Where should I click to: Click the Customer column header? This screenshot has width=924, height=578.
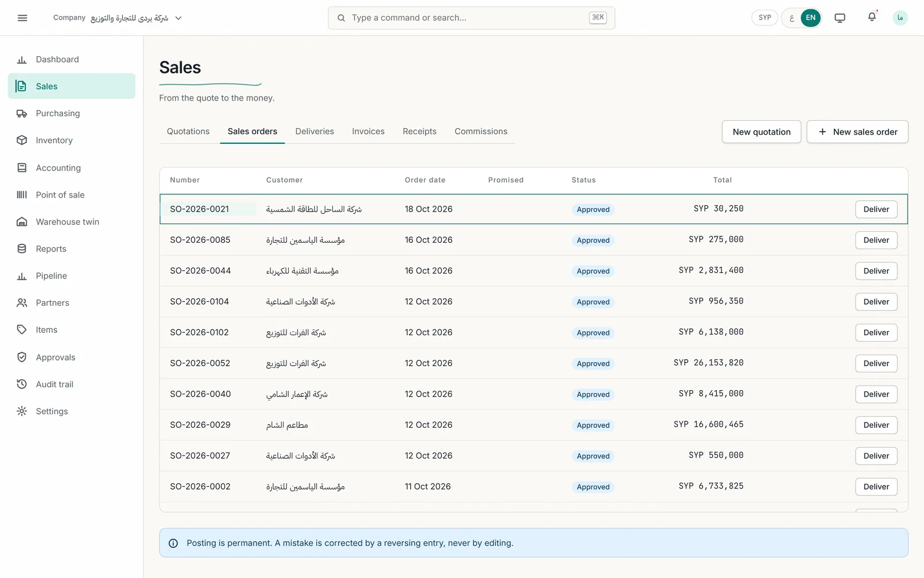coord(284,180)
